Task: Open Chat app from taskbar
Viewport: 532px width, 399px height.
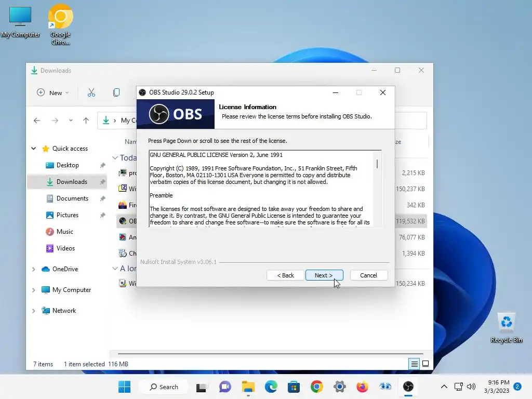Action: pyautogui.click(x=224, y=387)
